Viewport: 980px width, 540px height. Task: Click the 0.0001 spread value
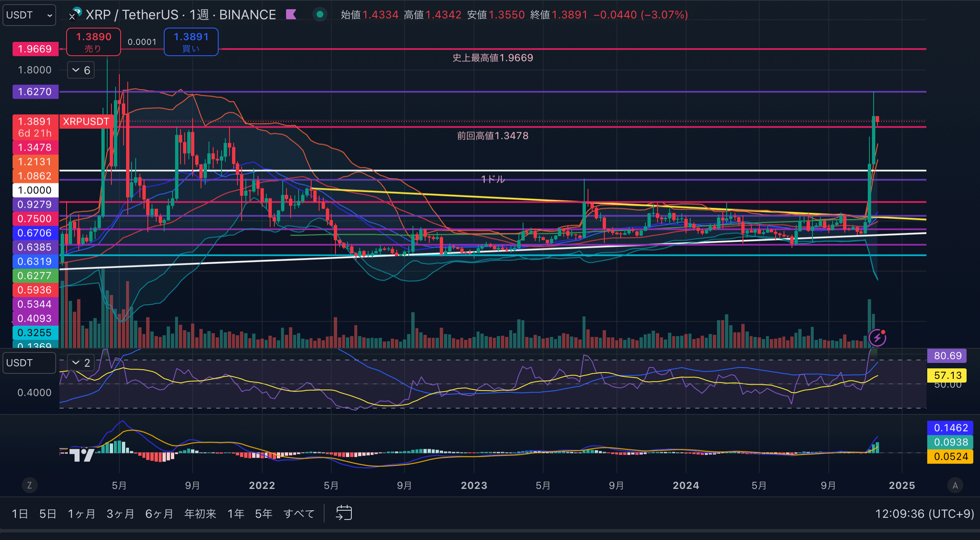[x=142, y=42]
